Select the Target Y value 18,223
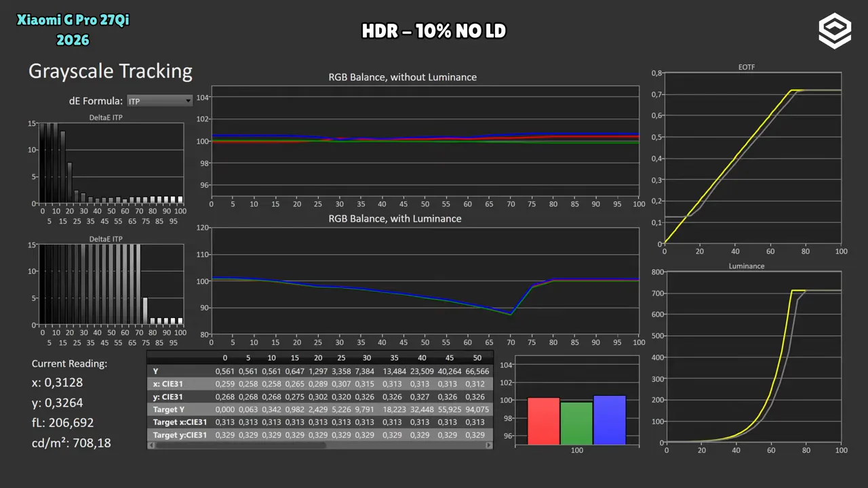This screenshot has height=488, width=868. coord(394,409)
